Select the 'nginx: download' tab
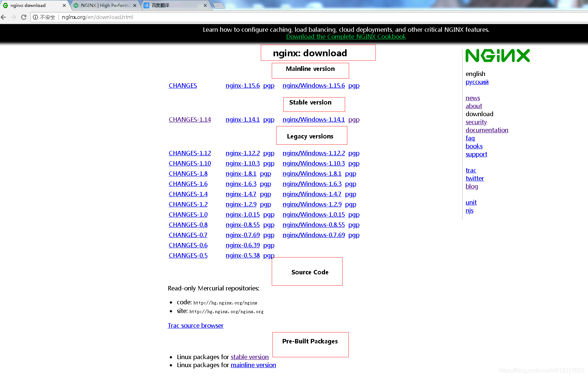The height and width of the screenshot is (377, 588). point(35,5)
